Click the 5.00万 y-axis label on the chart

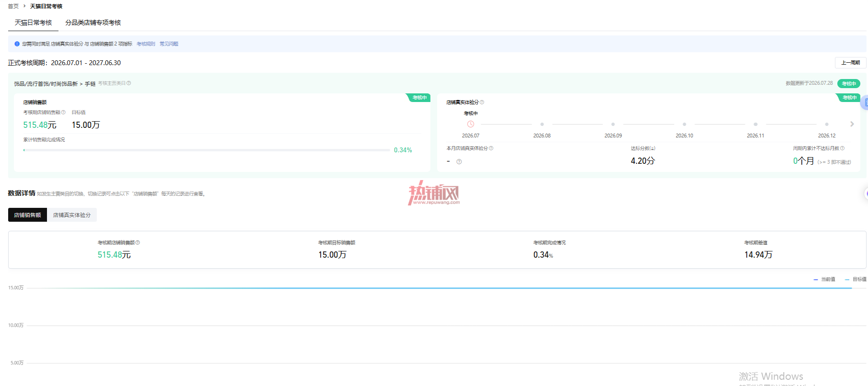(17, 363)
